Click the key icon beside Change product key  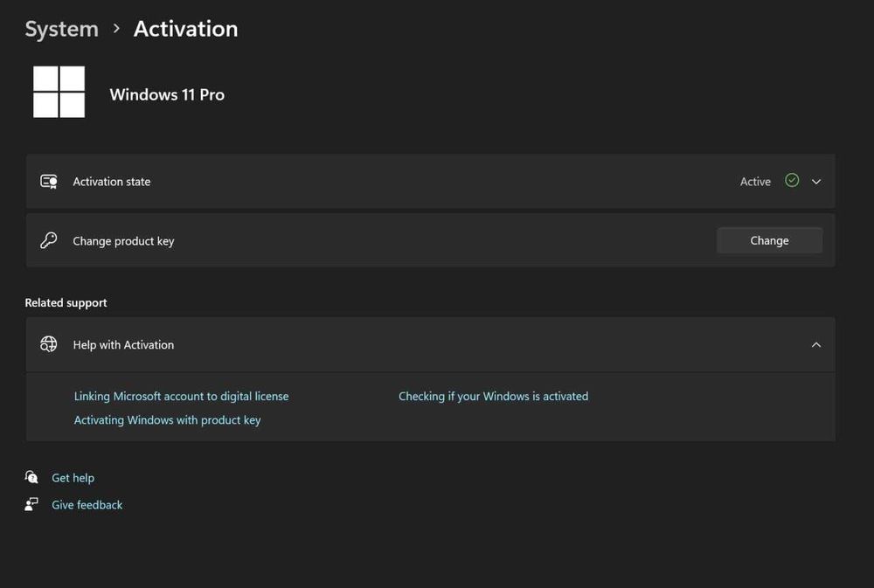point(49,240)
